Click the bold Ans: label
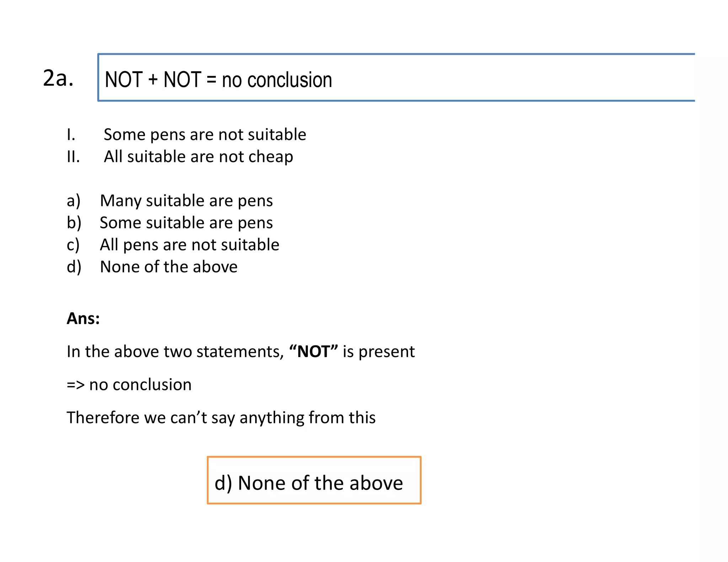 point(83,318)
